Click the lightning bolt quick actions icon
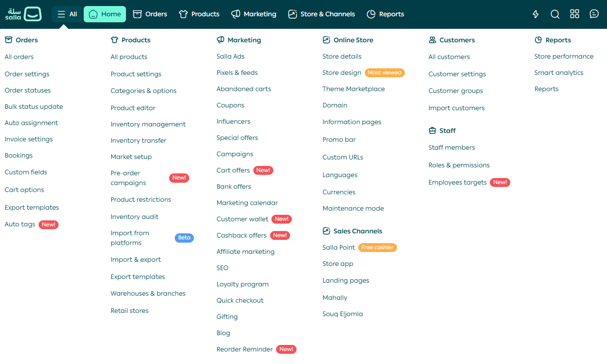The image size is (607, 364). tap(535, 14)
